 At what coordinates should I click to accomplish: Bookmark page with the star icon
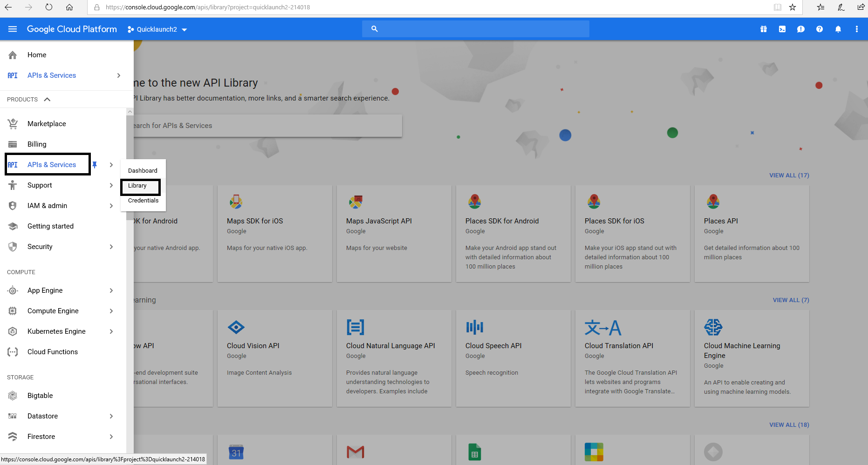(x=793, y=7)
